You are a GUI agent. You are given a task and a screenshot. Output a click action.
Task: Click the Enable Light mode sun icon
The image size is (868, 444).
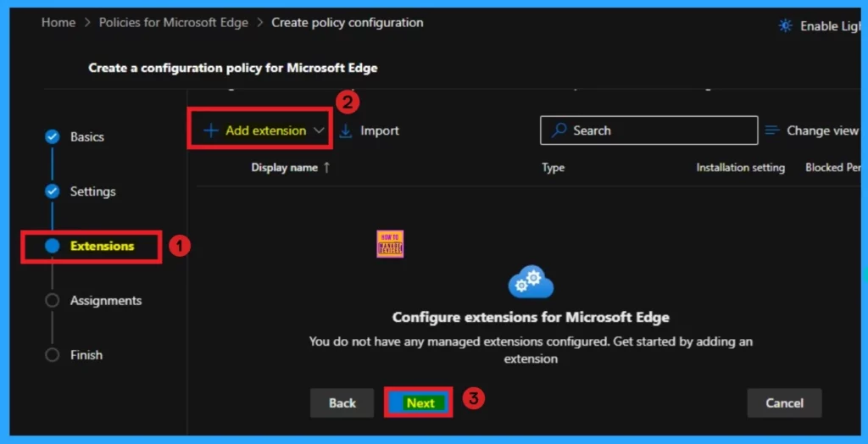[x=785, y=26]
